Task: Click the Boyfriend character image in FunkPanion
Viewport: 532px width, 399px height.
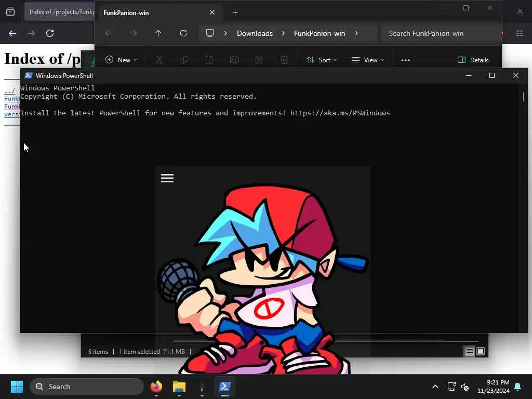Action: pyautogui.click(x=263, y=278)
